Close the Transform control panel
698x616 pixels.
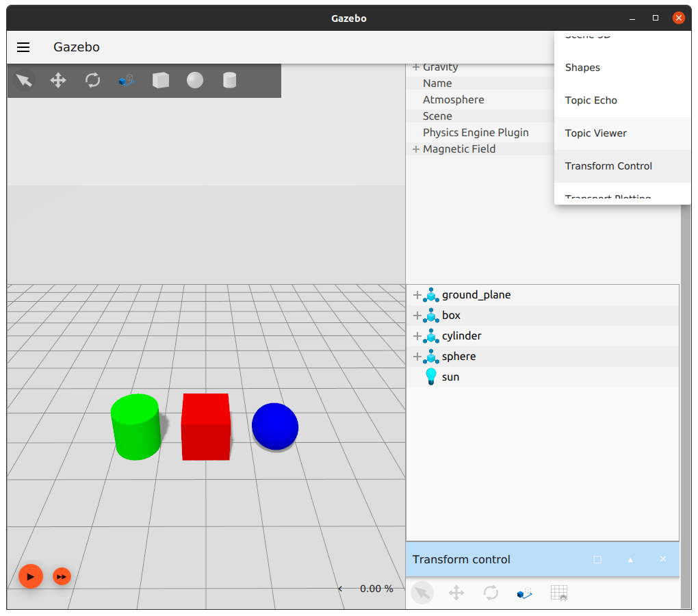[x=663, y=559]
